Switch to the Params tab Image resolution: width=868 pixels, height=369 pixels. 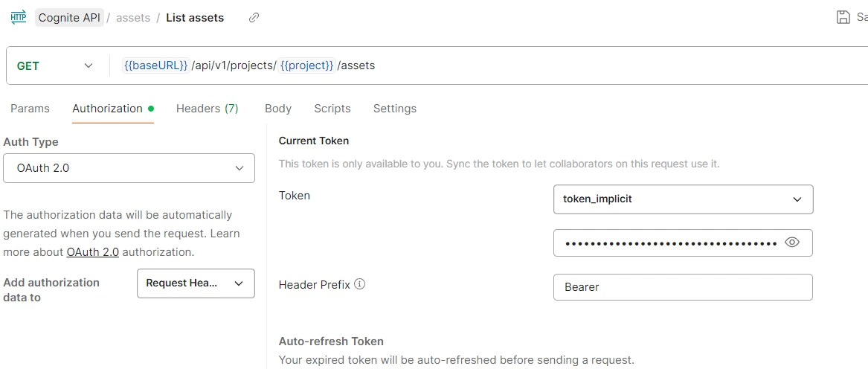click(x=30, y=109)
